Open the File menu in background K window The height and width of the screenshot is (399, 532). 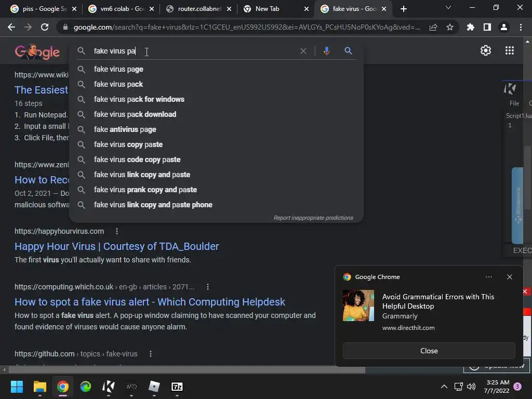(x=514, y=103)
